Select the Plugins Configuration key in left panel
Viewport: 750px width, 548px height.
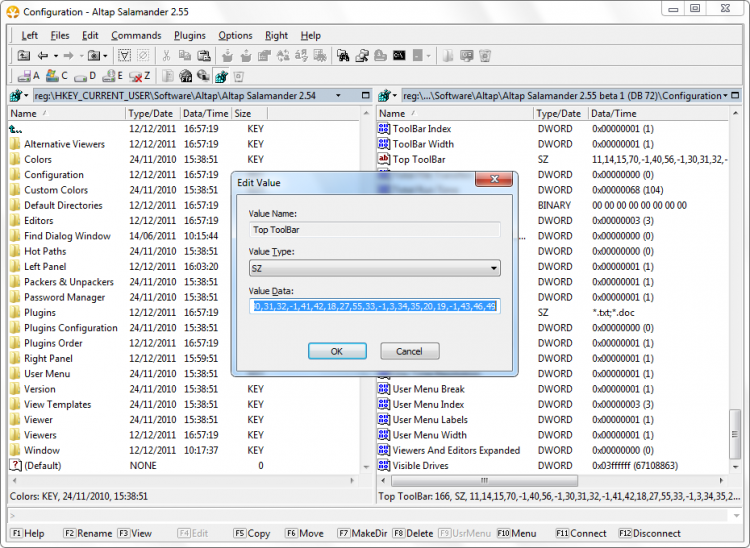[71, 328]
